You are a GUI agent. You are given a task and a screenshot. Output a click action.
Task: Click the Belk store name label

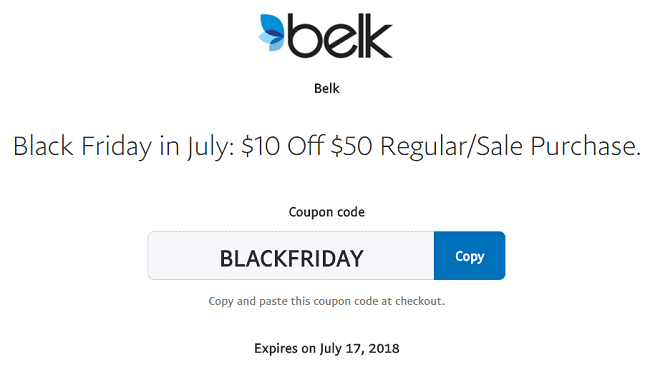pos(327,88)
